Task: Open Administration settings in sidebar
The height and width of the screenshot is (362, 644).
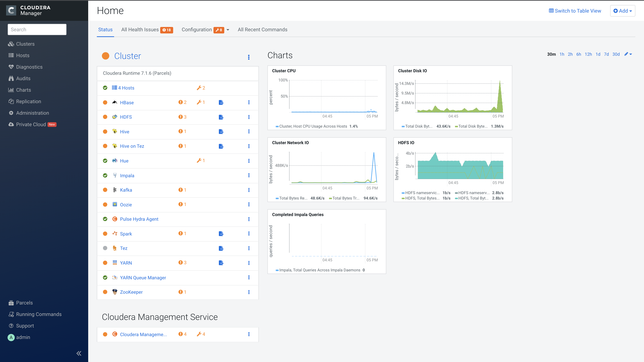Action: click(28, 113)
